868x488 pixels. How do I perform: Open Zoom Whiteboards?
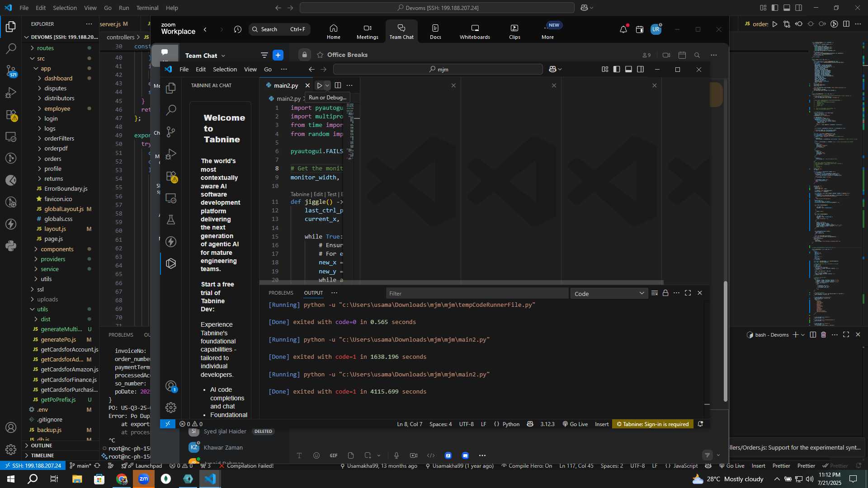(x=475, y=32)
